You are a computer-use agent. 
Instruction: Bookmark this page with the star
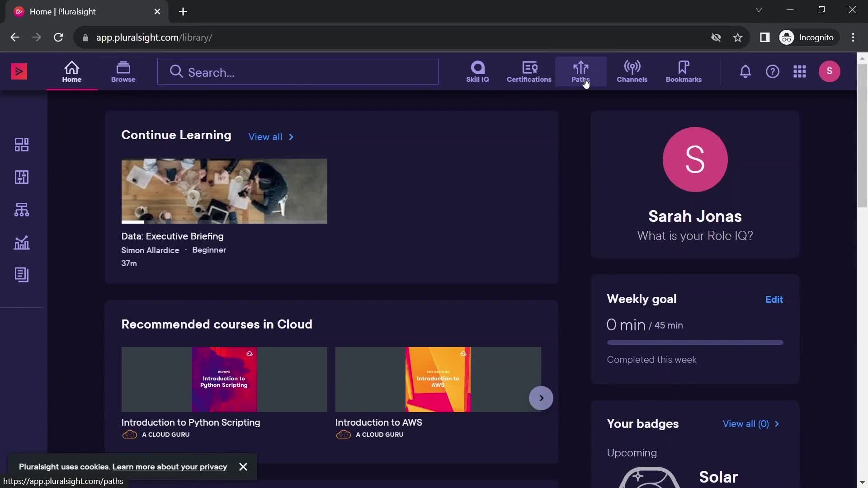point(738,38)
